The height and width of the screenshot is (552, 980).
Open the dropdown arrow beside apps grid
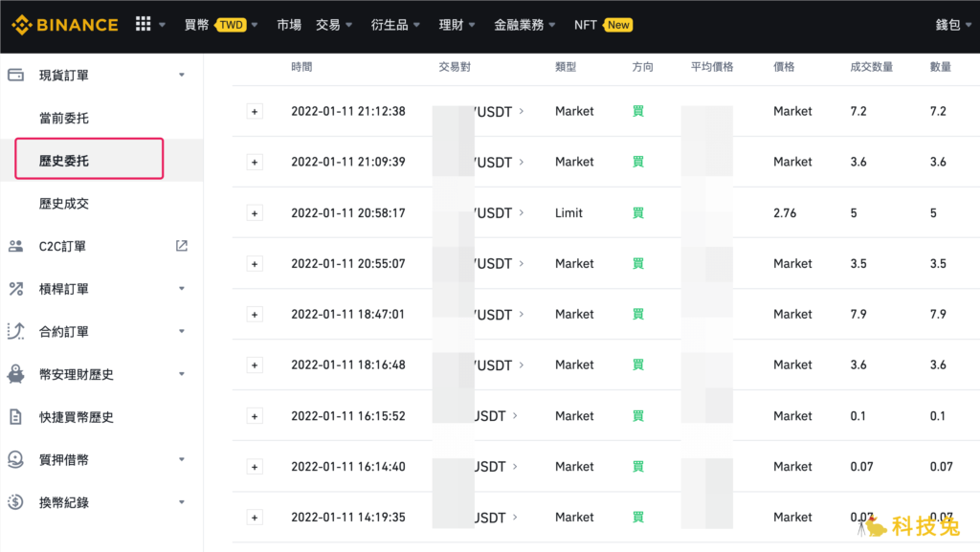tap(162, 25)
